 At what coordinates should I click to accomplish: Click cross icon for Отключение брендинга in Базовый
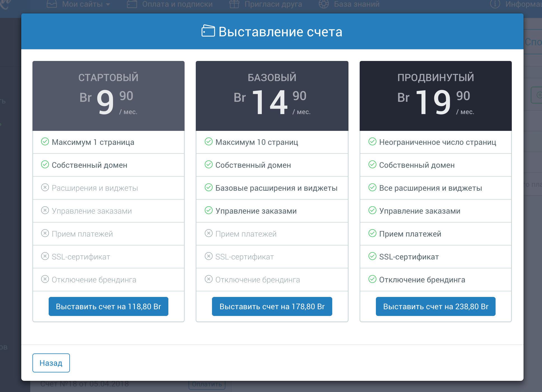coord(209,279)
